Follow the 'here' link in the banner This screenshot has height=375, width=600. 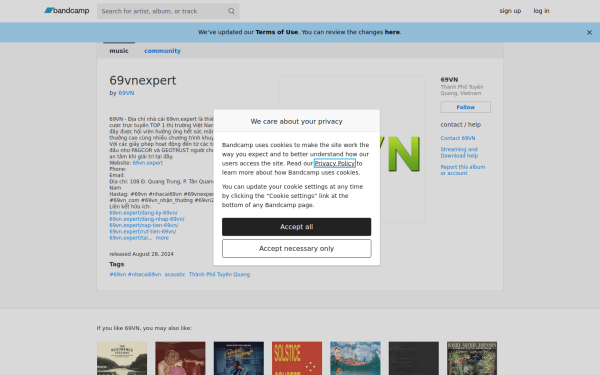tap(392, 32)
